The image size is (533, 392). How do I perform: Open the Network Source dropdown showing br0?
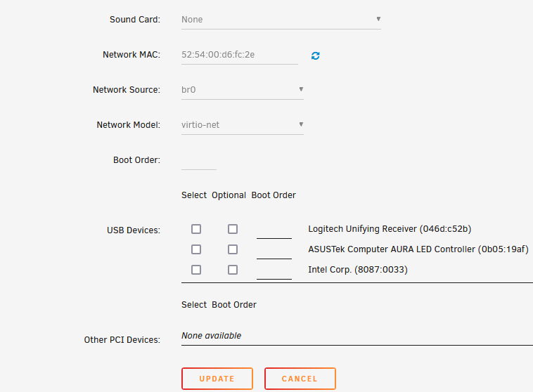click(243, 90)
